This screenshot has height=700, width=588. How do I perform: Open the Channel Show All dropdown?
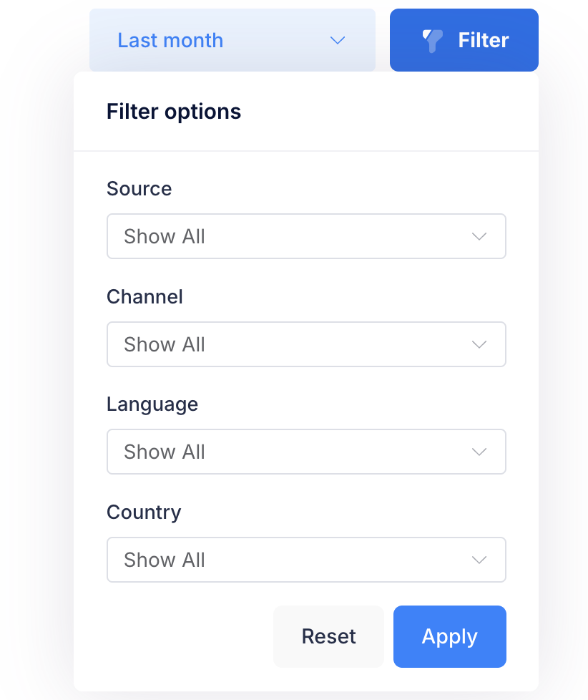point(306,344)
